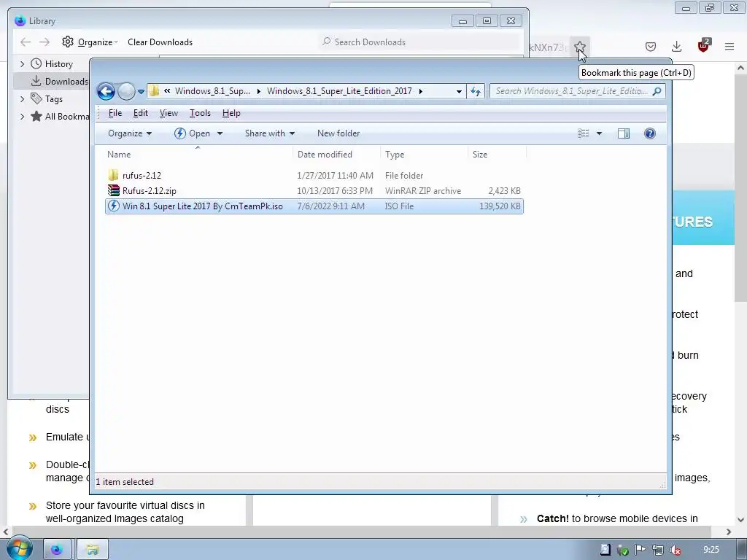Image resolution: width=747 pixels, height=560 pixels.
Task: Open the Tools menu
Action: (200, 113)
